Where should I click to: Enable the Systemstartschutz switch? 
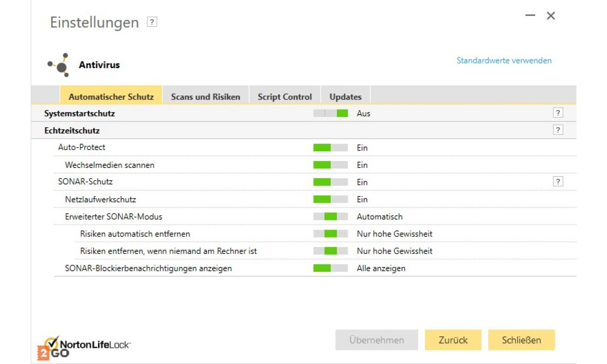(330, 114)
